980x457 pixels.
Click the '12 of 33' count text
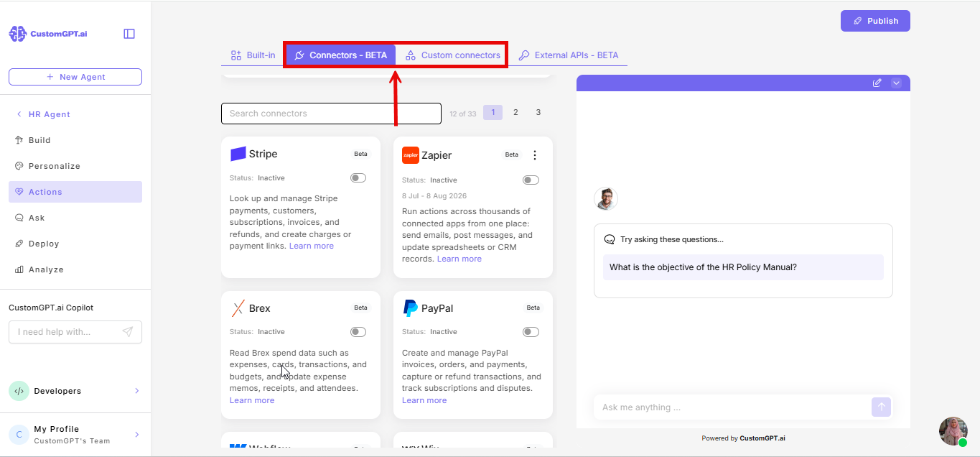[462, 114]
